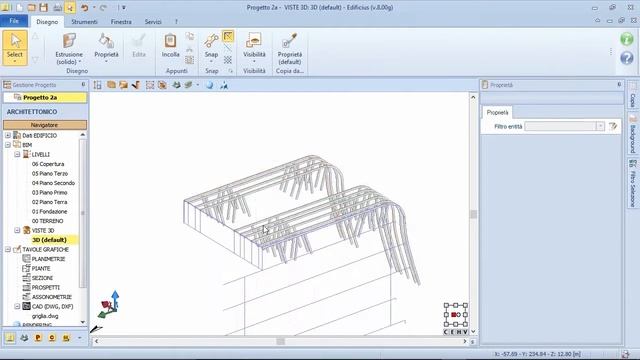Open the Snap group dialog launcher
Viewport: 640px width, 360px height.
point(231,71)
